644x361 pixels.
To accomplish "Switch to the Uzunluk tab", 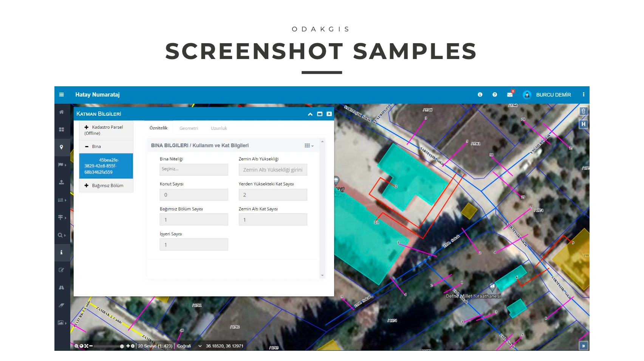I will point(219,128).
